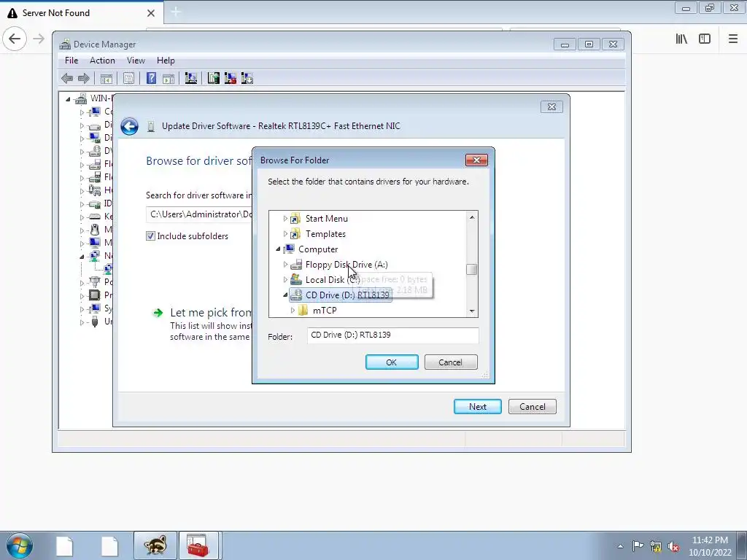Collapse the CD Drive (D:) RTL8139 node
747x560 pixels.
click(x=285, y=295)
